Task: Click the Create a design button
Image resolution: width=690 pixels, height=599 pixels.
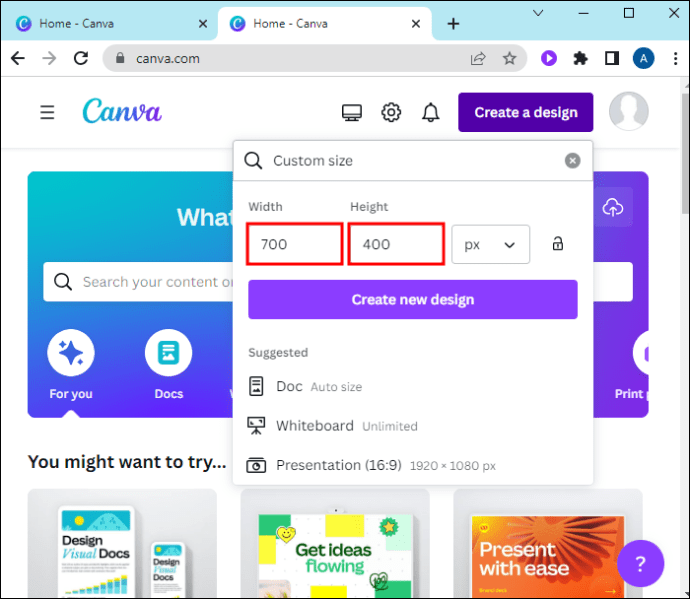Action: 525,112
